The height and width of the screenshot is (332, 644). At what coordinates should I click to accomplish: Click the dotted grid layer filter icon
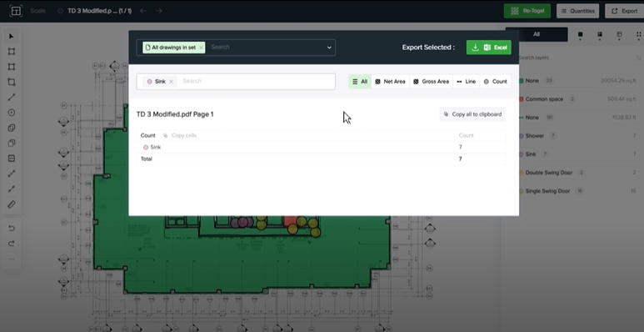[639, 34]
